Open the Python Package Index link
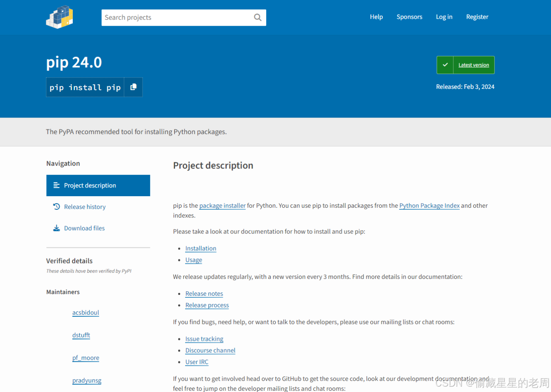 point(429,206)
